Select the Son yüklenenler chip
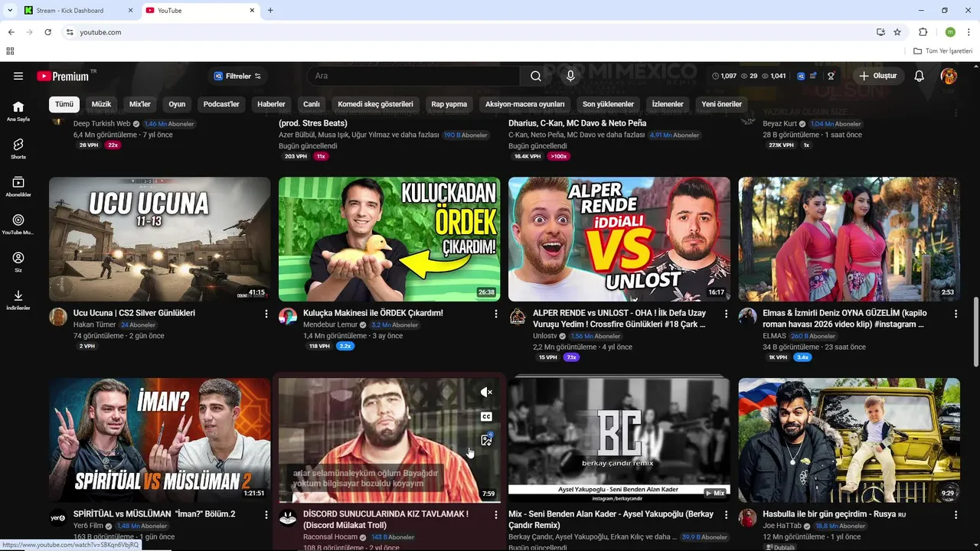Image resolution: width=980 pixels, height=551 pixels. [x=608, y=104]
